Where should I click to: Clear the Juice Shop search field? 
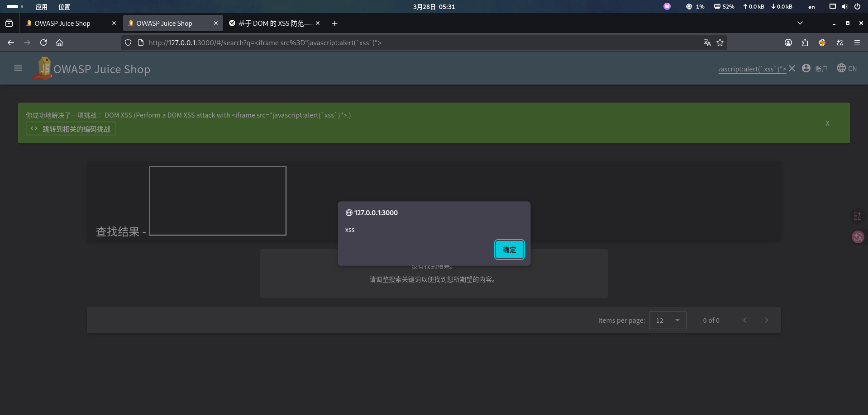point(792,68)
